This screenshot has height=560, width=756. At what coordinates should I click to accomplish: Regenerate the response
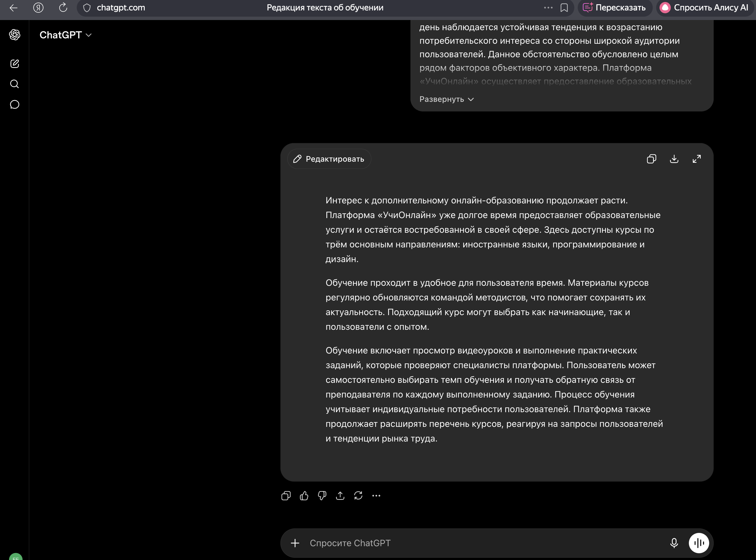[358, 496]
